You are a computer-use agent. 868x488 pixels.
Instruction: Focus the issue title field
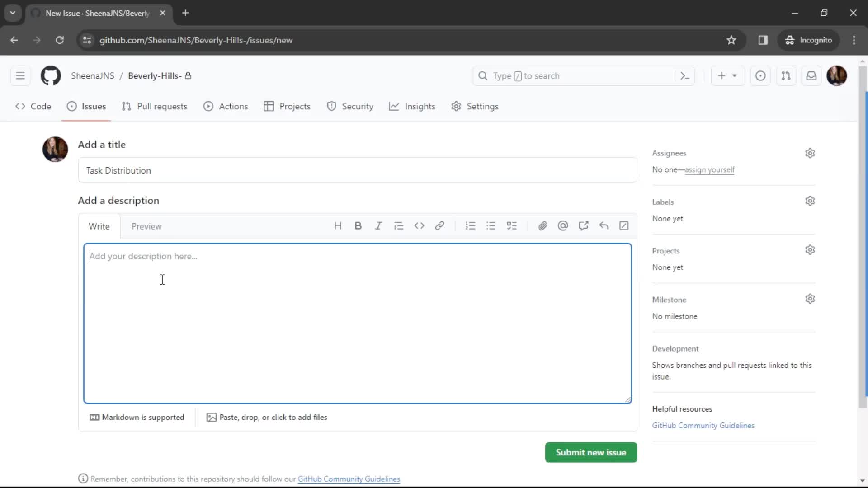click(x=358, y=170)
